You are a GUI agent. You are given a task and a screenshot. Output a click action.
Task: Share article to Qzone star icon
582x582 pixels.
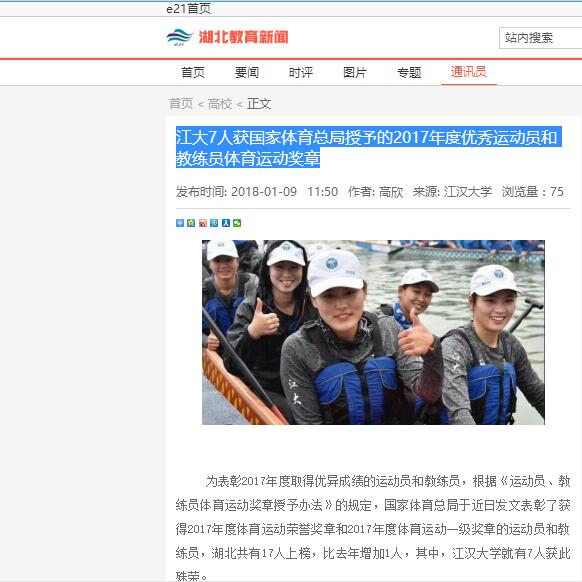pos(191,223)
